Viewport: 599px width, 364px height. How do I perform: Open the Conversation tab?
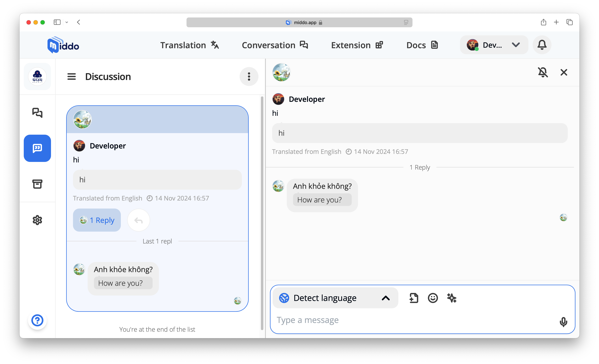[x=275, y=45]
